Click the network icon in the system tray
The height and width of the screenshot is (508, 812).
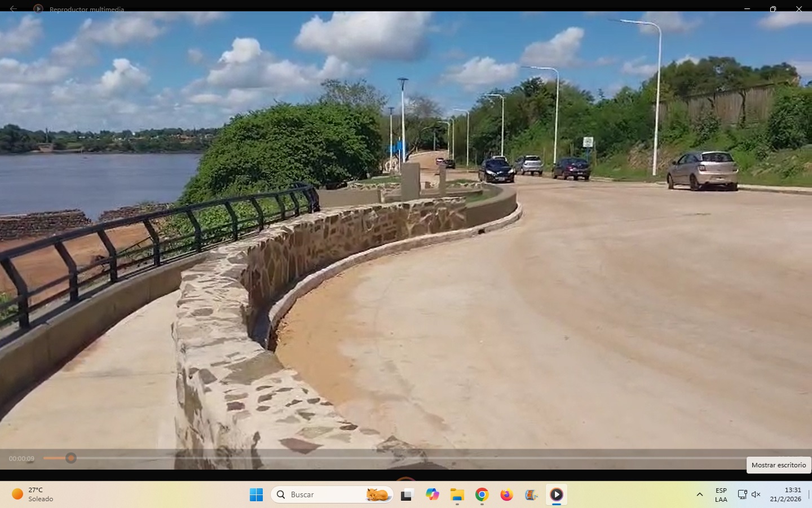tap(742, 495)
